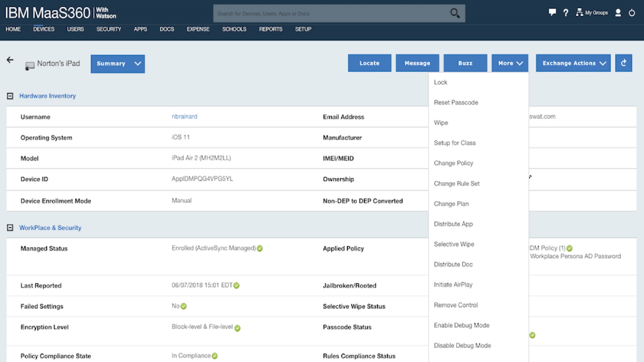Click the IBM MaaS360 logo
Image resolution: width=644 pixels, height=362 pixels.
(60, 13)
